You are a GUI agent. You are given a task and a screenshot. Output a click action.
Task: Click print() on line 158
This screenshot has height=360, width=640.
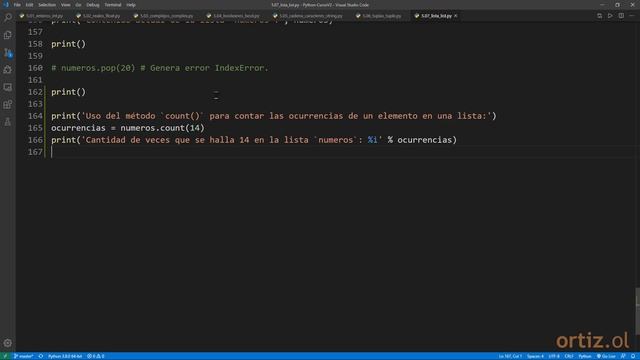(69, 44)
